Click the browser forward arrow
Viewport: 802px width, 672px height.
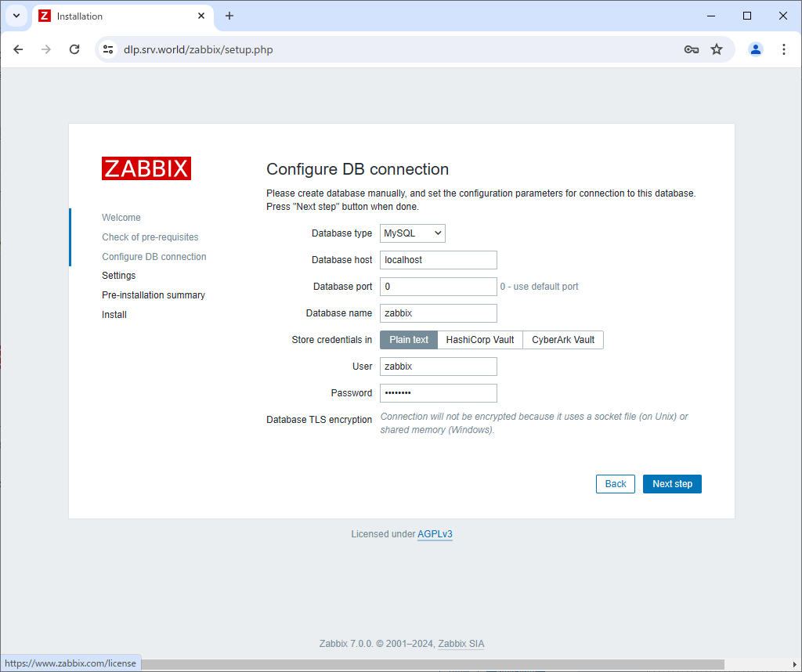click(46, 49)
